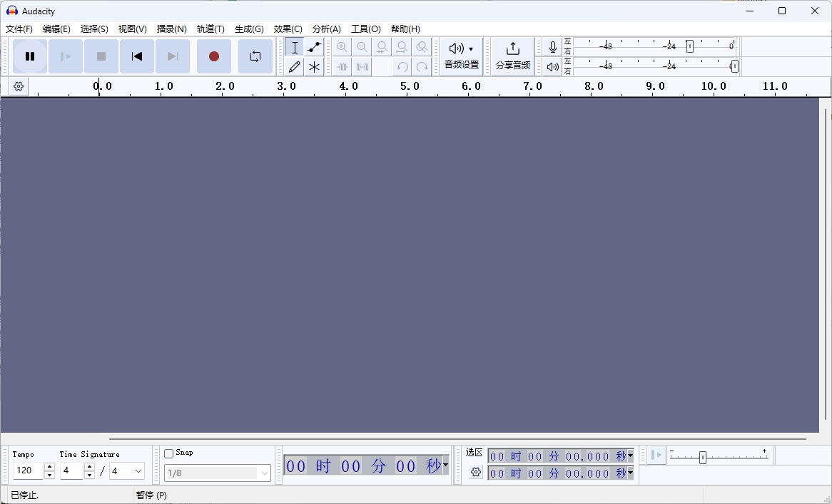Click the Tempo value field showing 120

(x=27, y=471)
